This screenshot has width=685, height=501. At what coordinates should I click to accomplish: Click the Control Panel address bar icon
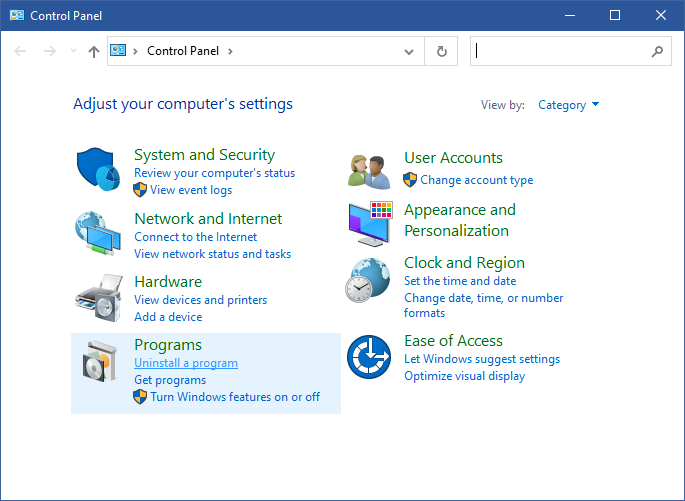tap(118, 50)
